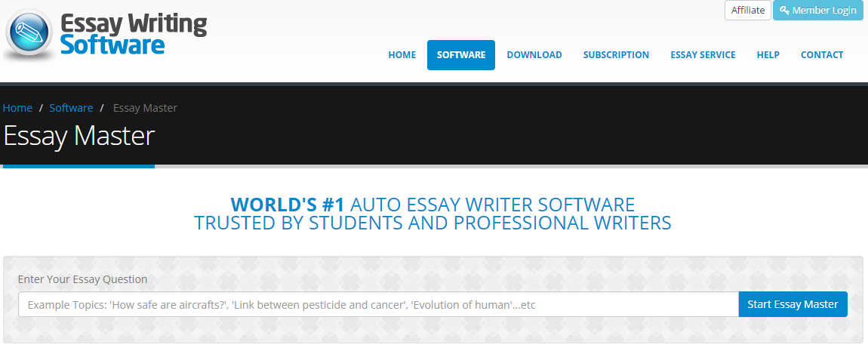Open the DOWNLOAD nav item
The height and width of the screenshot is (348, 868).
[x=534, y=55]
